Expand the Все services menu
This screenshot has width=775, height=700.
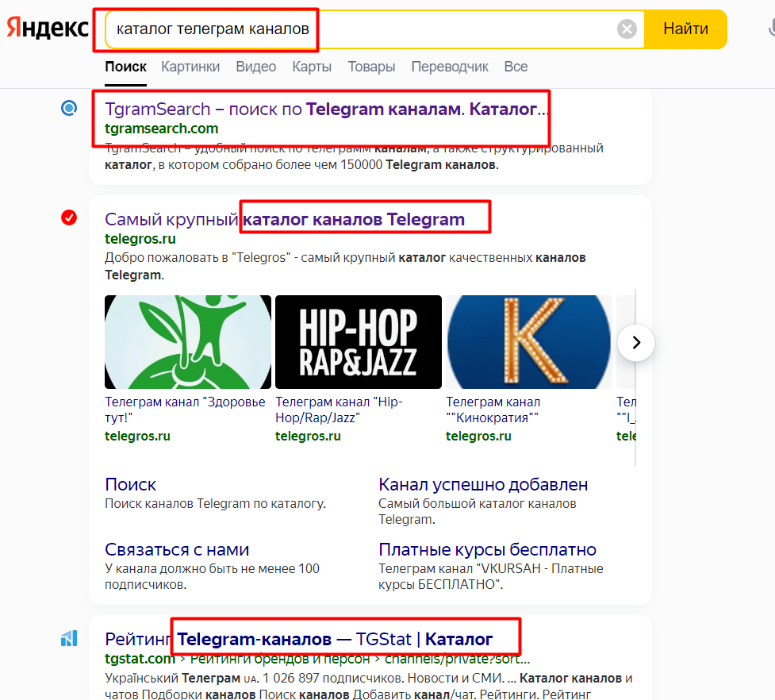click(x=516, y=67)
